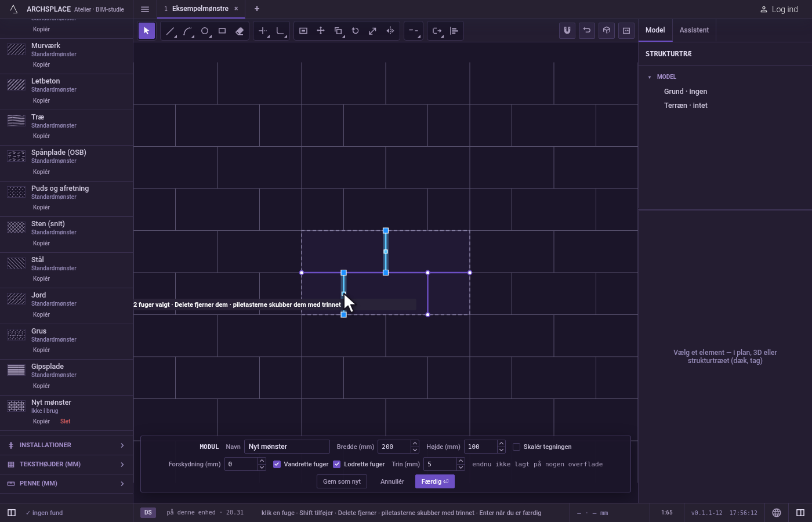This screenshot has width=812, height=522.
Task: Select the arrow selection tool
Action: point(147,31)
